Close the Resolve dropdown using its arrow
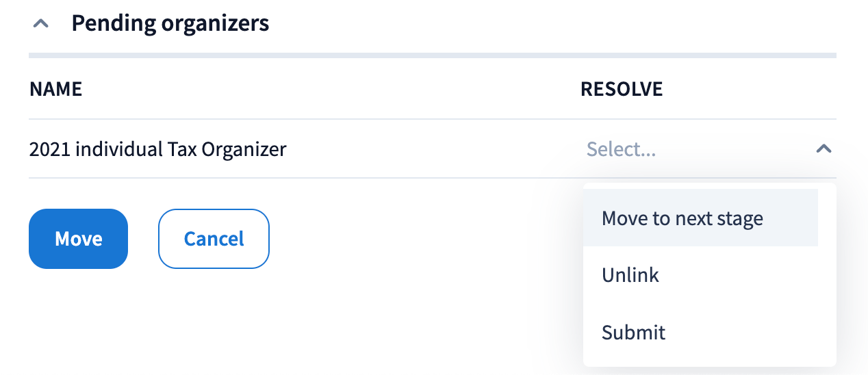Image resolution: width=868 pixels, height=375 pixels. tap(824, 148)
